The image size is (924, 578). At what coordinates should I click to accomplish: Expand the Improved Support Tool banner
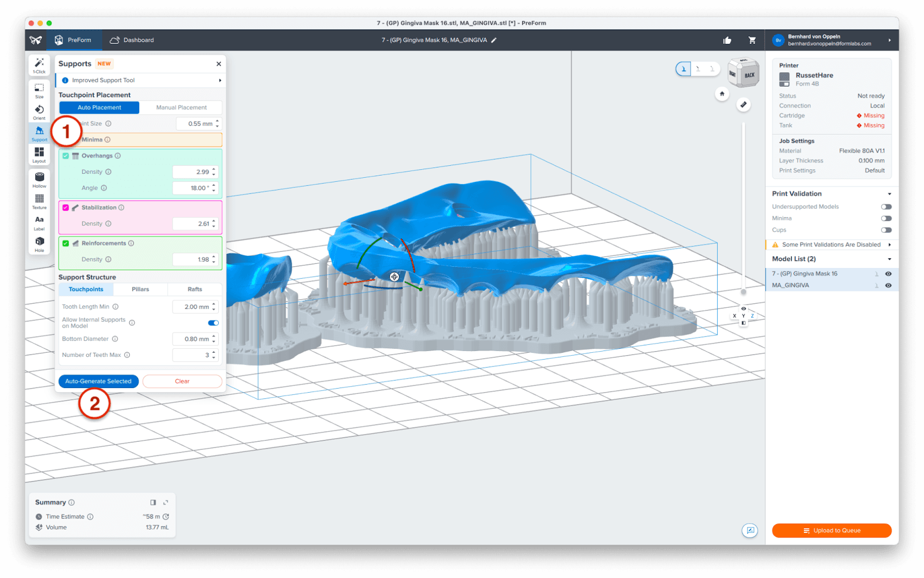(219, 80)
